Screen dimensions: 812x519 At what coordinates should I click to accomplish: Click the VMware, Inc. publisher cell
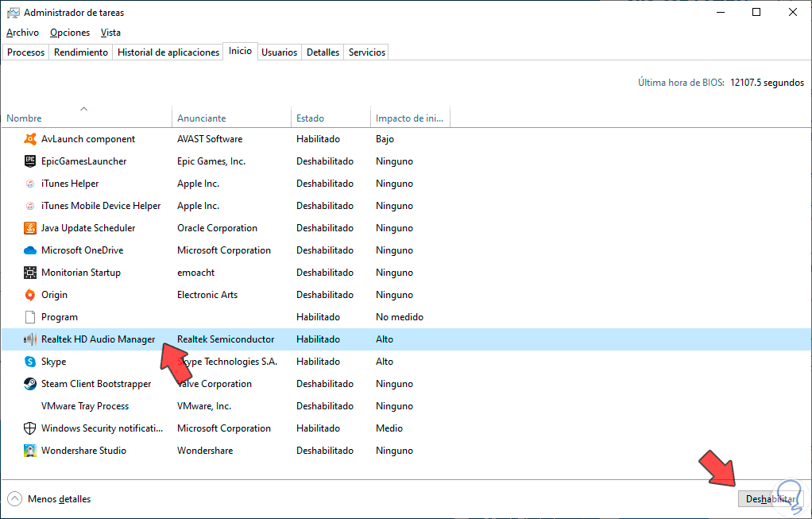click(204, 406)
